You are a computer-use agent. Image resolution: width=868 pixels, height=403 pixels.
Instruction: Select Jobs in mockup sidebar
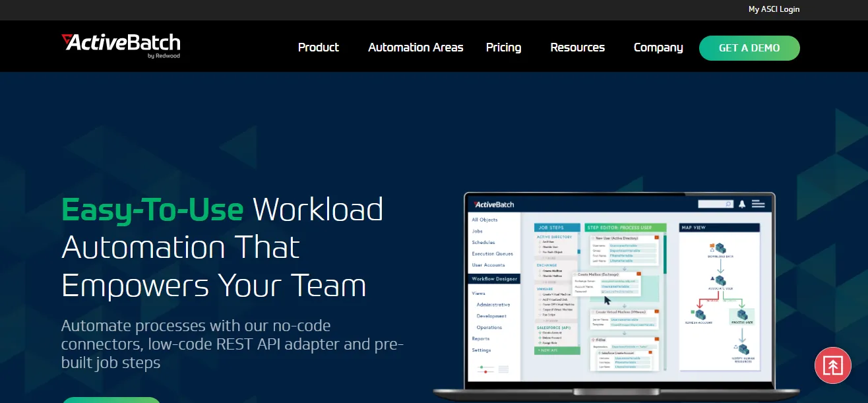click(x=478, y=232)
